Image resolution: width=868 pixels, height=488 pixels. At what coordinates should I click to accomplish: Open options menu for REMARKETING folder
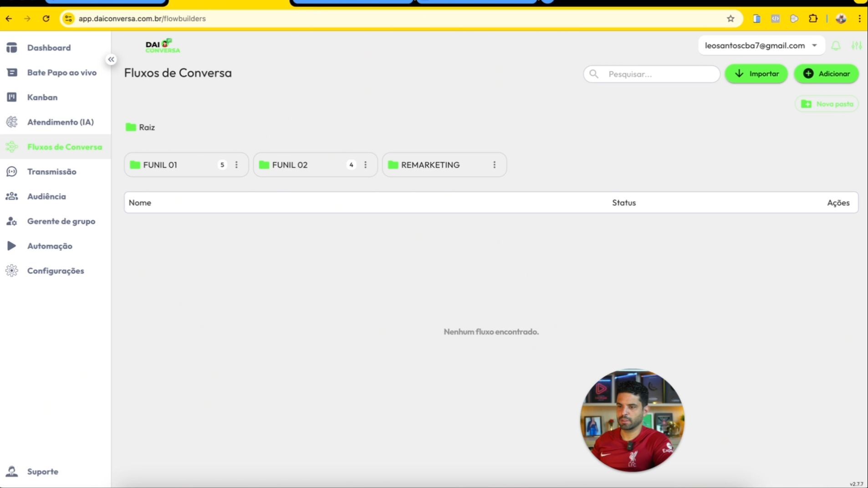pos(494,165)
